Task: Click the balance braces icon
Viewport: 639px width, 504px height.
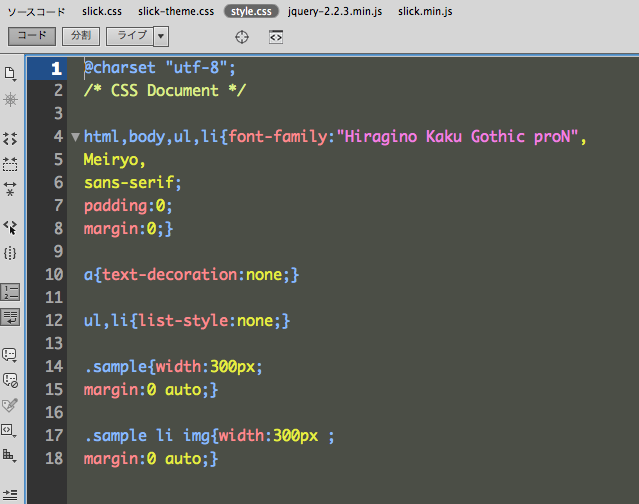Action: pos(10,253)
